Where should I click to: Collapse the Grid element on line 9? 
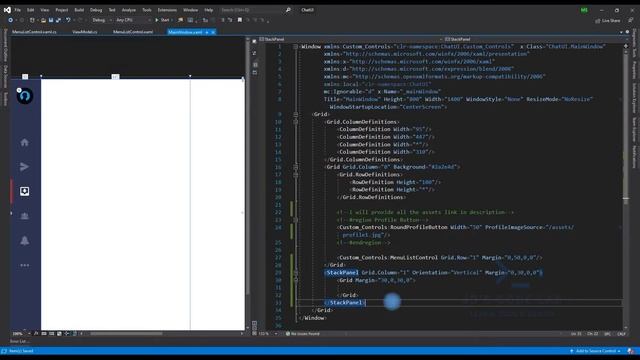click(x=296, y=115)
